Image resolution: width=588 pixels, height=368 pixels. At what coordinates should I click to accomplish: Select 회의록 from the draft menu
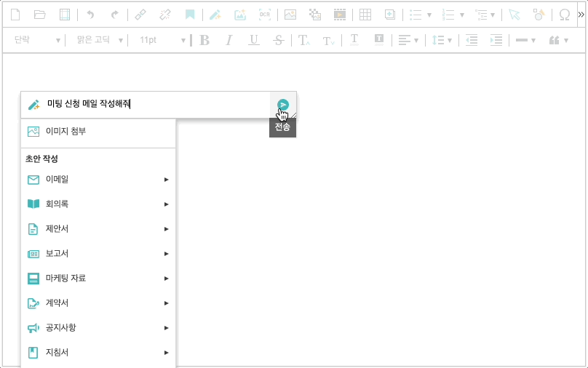[98, 204]
